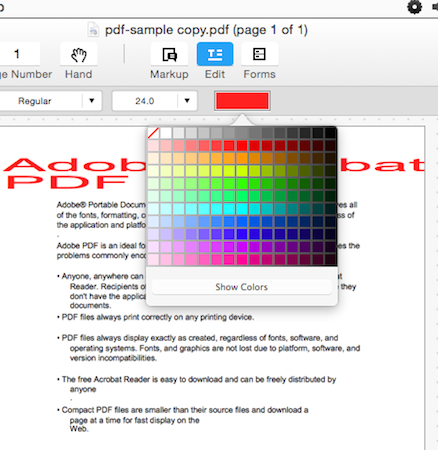This screenshot has height=450, width=438.
Task: Choose the no-color diagonal slash swatch
Action: [x=153, y=133]
